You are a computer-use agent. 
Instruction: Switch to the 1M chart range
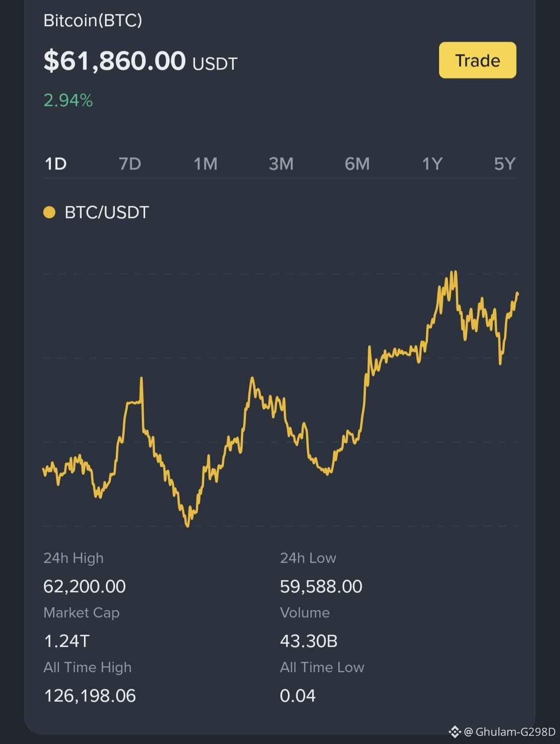click(x=205, y=164)
